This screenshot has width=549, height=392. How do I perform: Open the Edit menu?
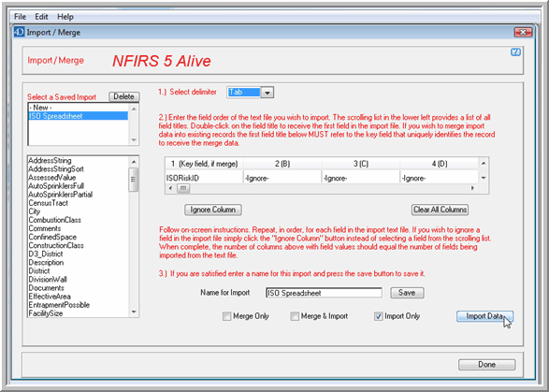tap(41, 17)
